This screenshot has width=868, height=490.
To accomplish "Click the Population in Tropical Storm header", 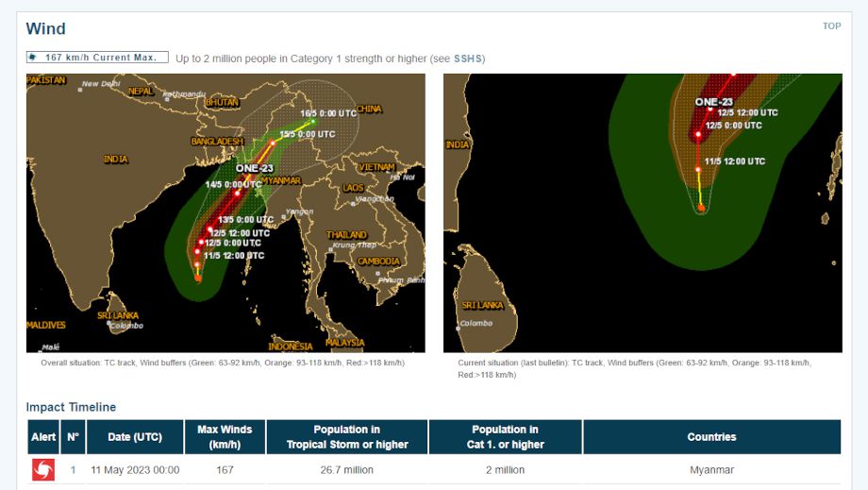I will [347, 437].
